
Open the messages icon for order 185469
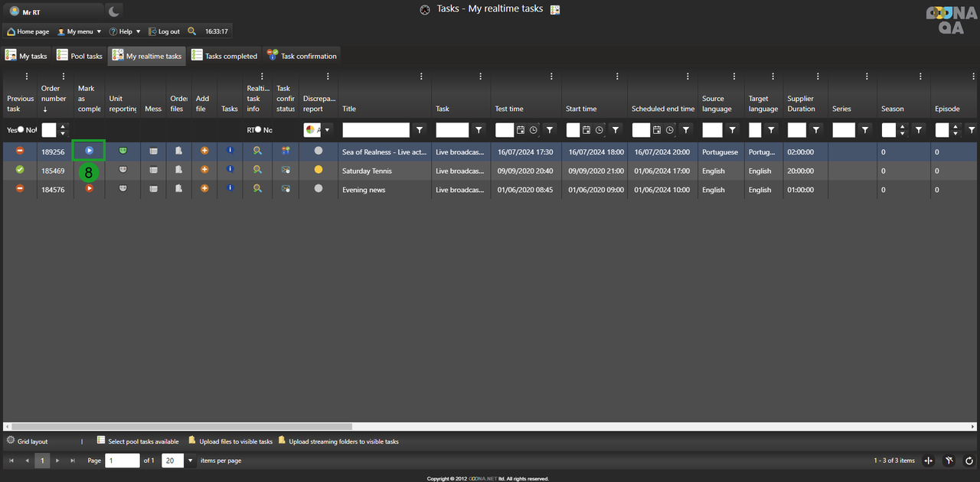point(154,170)
